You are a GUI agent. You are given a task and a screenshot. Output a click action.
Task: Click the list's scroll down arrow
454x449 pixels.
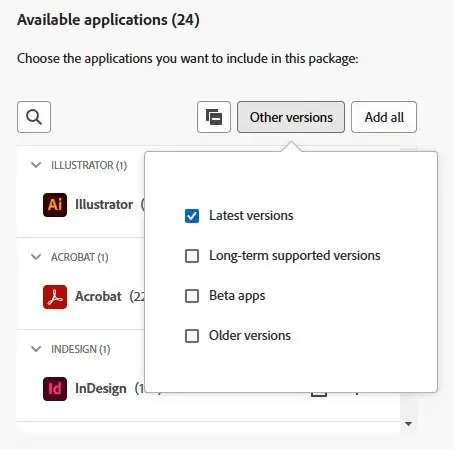pos(409,424)
